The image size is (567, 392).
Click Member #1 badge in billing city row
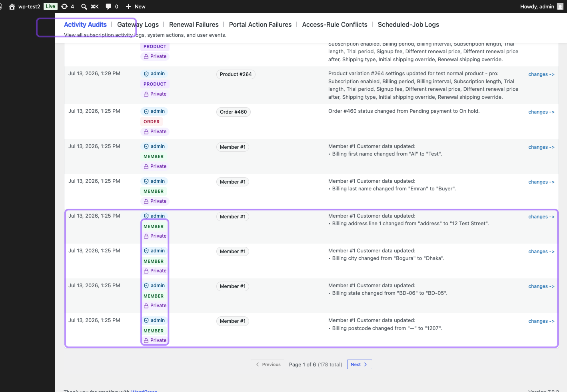[x=233, y=252]
